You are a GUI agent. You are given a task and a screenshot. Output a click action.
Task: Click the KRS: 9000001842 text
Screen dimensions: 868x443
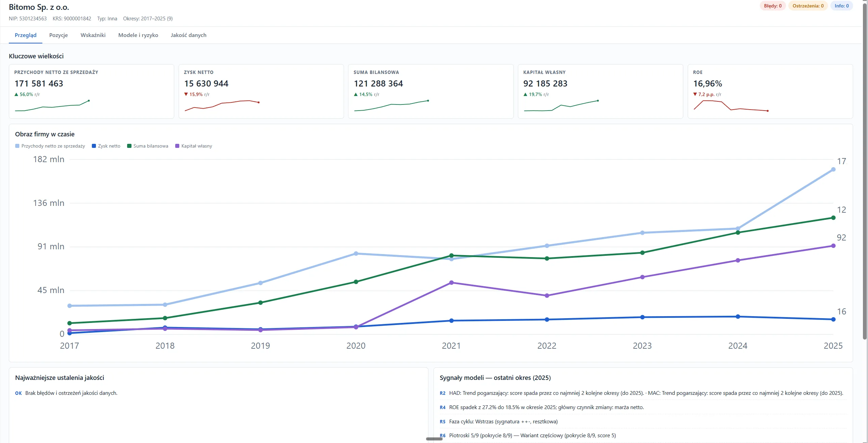[72, 19]
